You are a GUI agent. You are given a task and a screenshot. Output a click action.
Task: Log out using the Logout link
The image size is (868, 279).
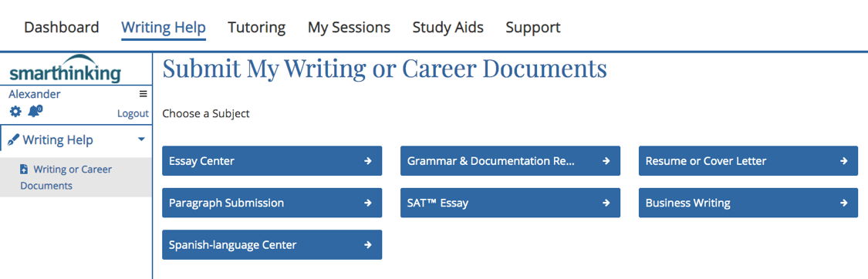pos(133,114)
